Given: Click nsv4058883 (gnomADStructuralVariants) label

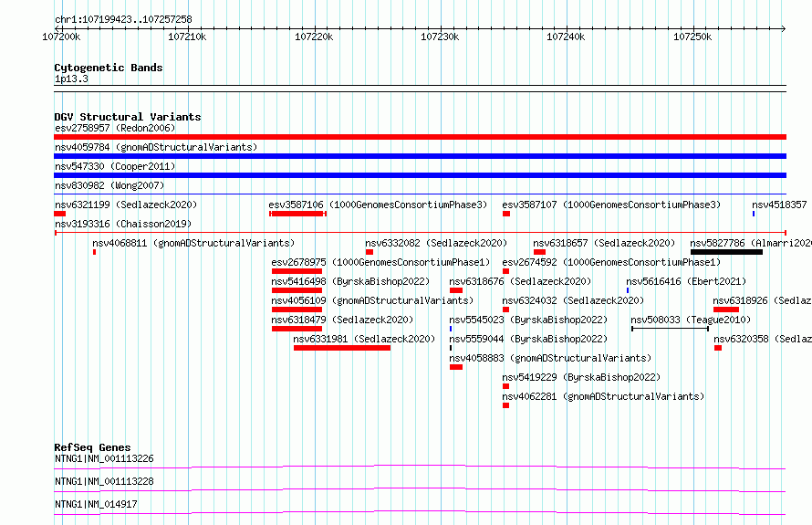Looking at the screenshot, I should pos(550,358).
